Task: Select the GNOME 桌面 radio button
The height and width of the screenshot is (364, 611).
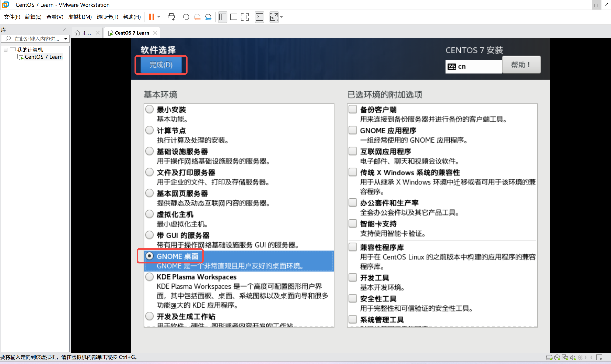Action: pyautogui.click(x=149, y=256)
